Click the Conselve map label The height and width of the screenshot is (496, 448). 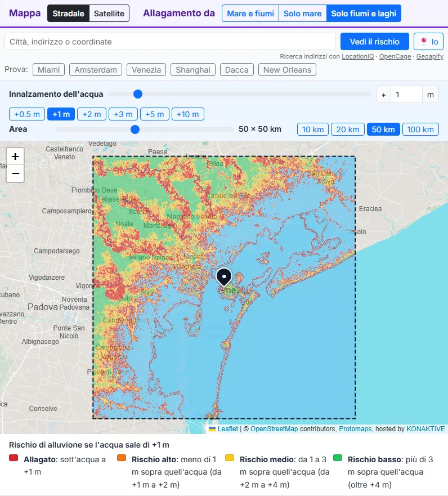(x=43, y=408)
